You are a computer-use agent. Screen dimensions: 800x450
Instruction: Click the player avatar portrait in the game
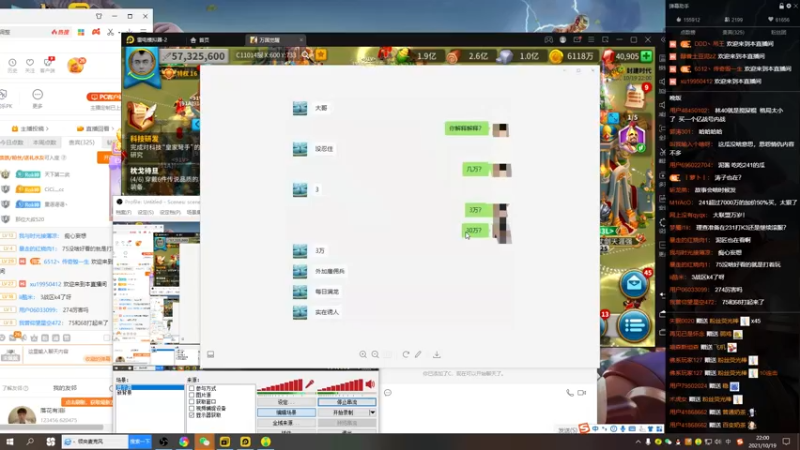pos(141,63)
